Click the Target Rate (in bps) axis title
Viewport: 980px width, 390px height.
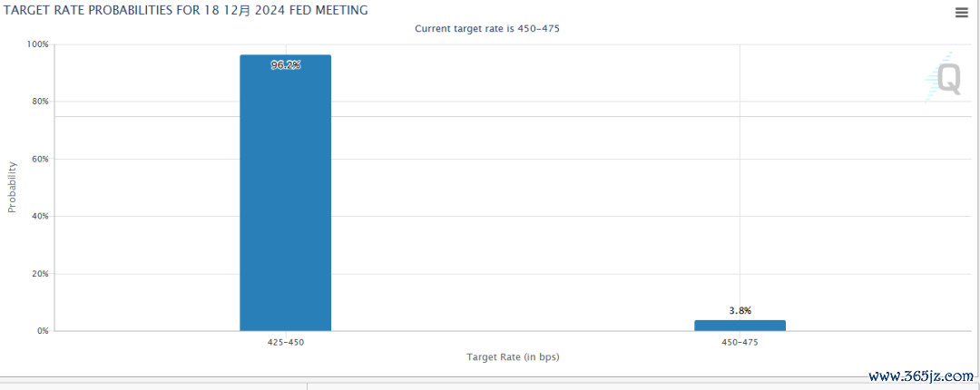[x=513, y=356]
